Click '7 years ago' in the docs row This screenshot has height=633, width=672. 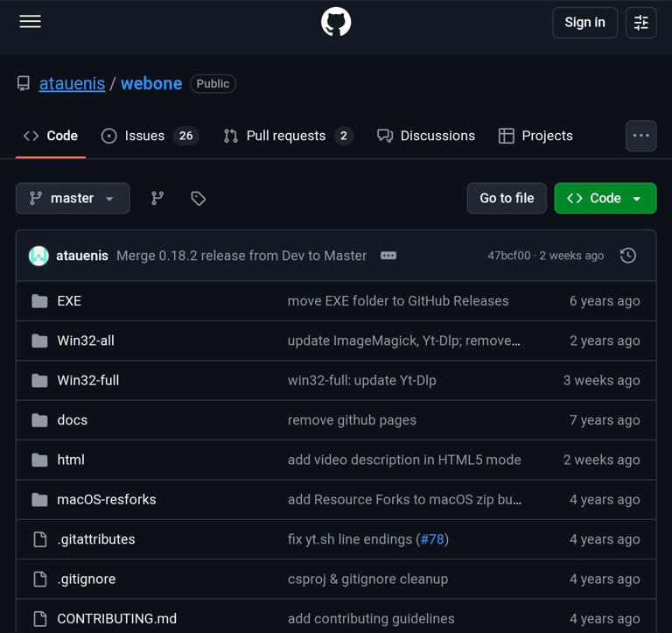click(x=605, y=420)
